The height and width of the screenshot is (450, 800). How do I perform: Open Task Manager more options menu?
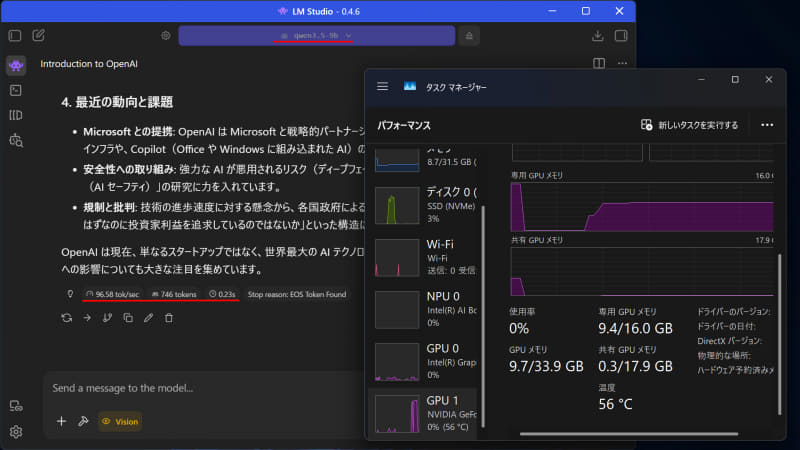coord(767,125)
